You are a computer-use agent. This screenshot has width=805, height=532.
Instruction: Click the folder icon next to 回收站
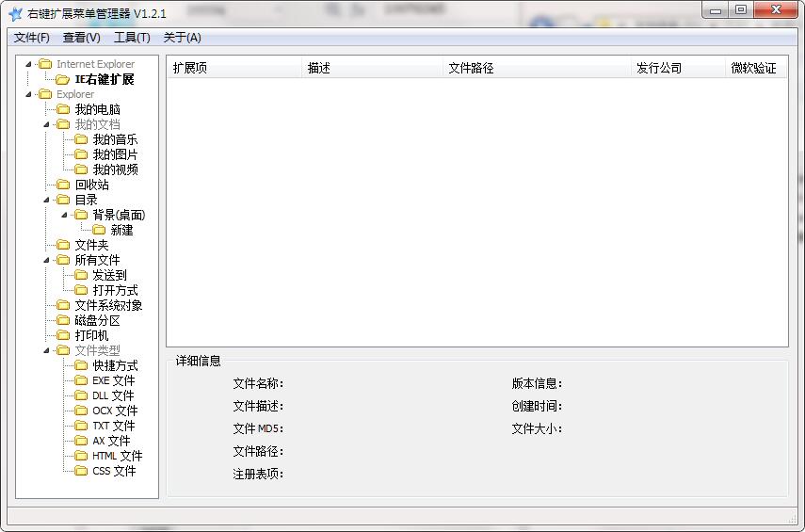click(x=63, y=185)
